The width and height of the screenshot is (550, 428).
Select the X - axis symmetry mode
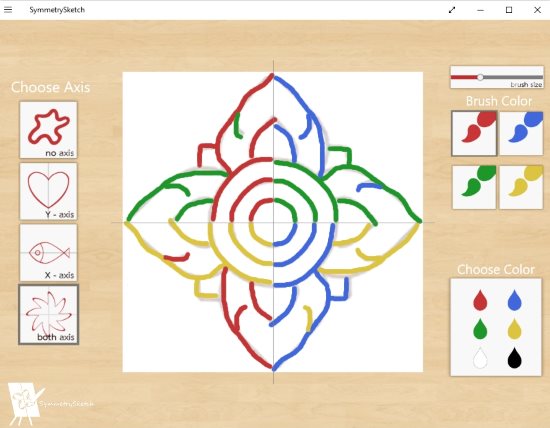(48, 253)
